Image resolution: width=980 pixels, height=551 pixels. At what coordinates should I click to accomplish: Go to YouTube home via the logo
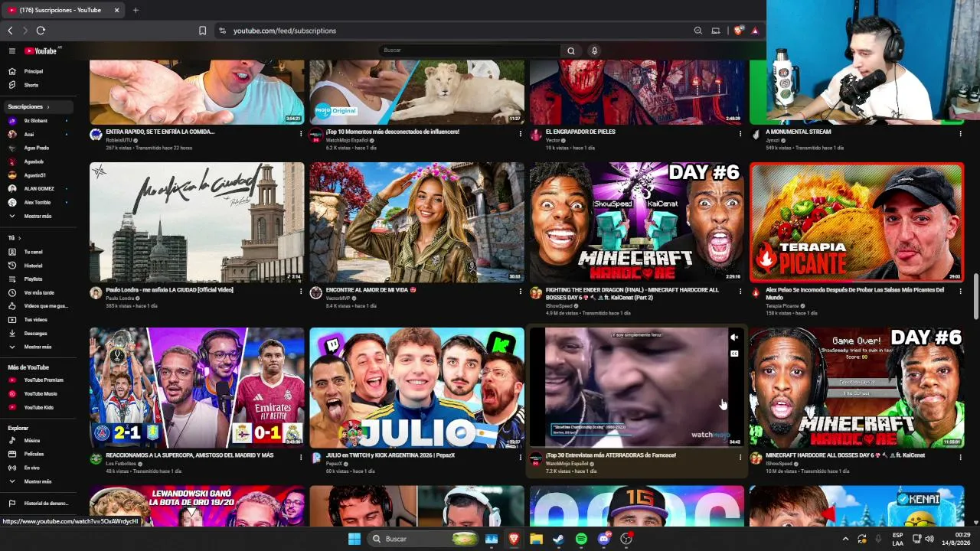(x=41, y=51)
